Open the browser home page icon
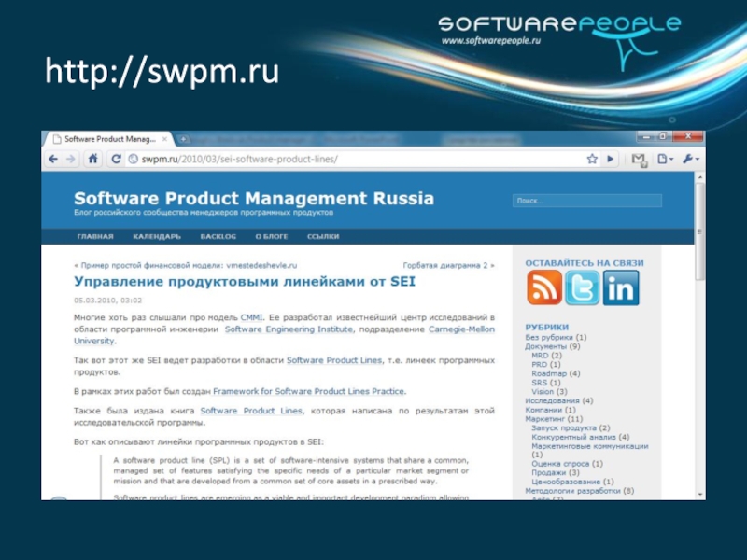 [92, 159]
